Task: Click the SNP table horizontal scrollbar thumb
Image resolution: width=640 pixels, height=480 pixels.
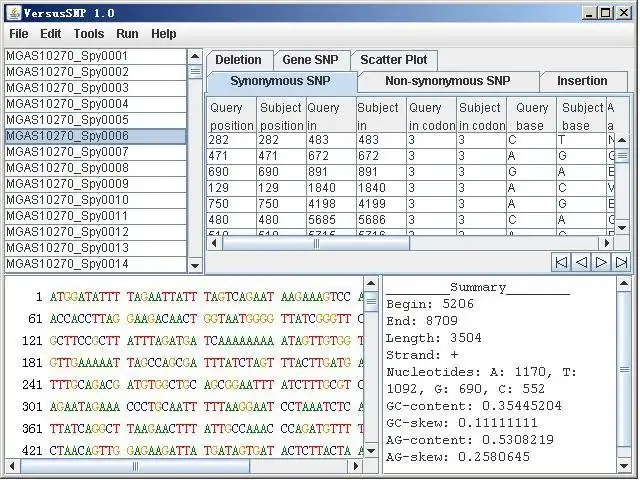Action: pos(316,243)
